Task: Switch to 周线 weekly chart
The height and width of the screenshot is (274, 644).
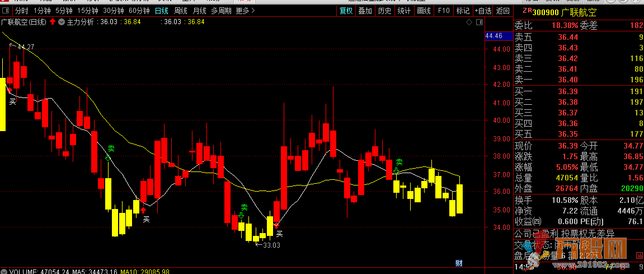Action: [181, 11]
